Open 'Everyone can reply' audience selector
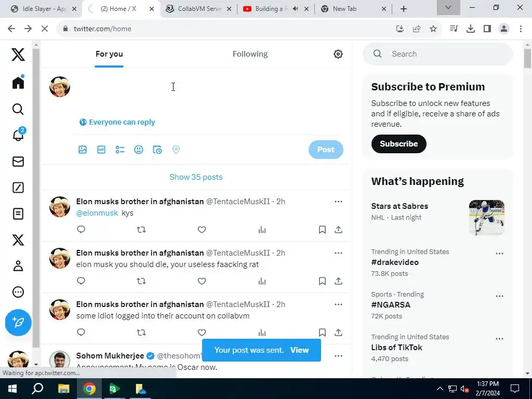This screenshot has width=532, height=399. (117, 122)
